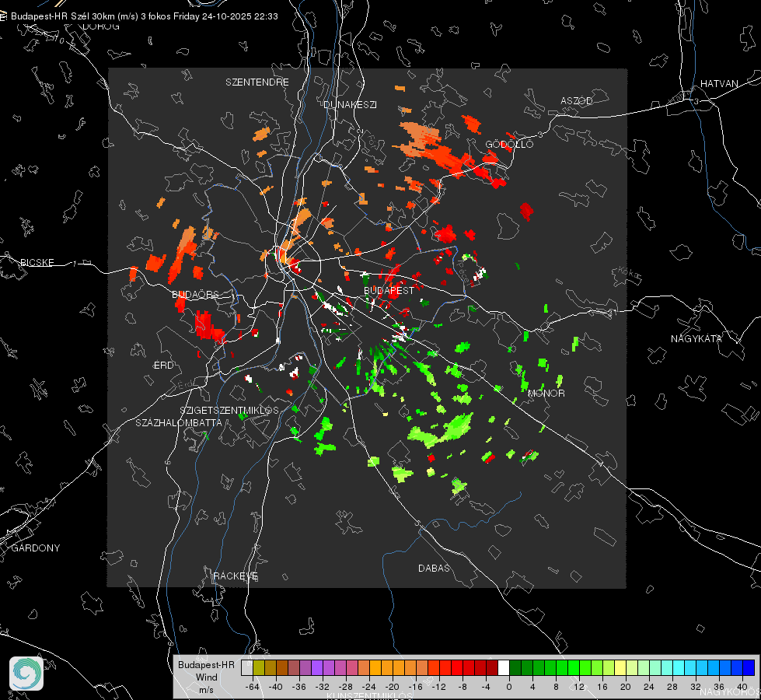
Task: Click the DUNAKESZI town label
Action: click(350, 105)
